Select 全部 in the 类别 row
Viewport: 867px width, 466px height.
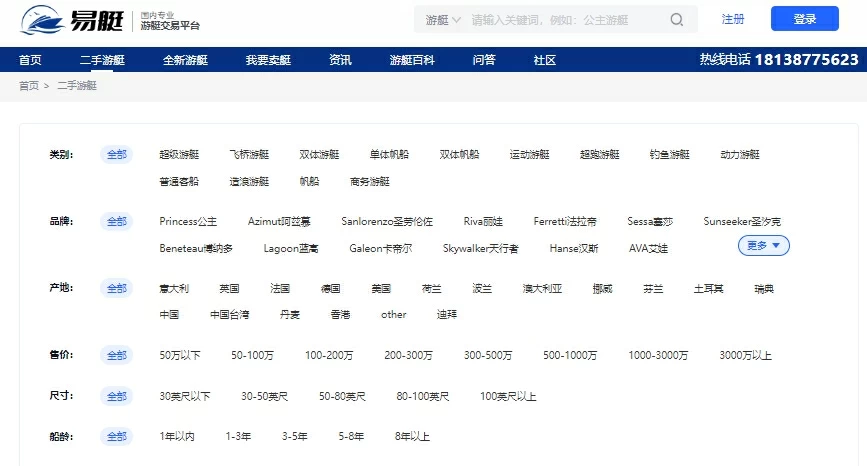117,154
